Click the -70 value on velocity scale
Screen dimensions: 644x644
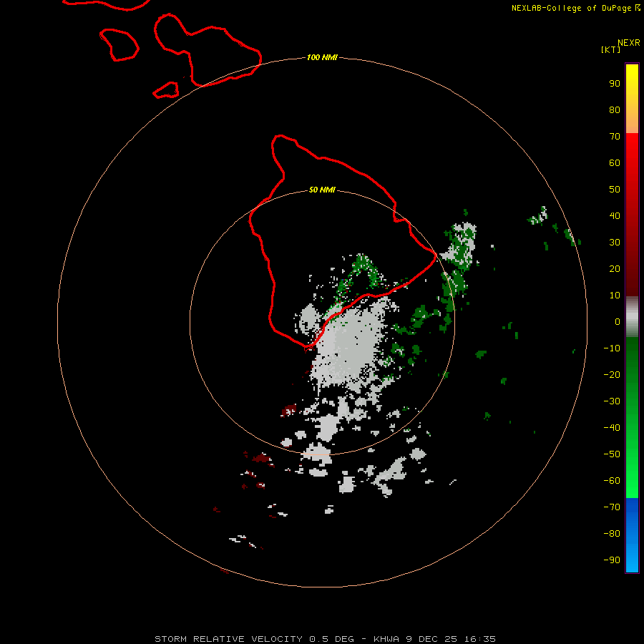pos(612,507)
